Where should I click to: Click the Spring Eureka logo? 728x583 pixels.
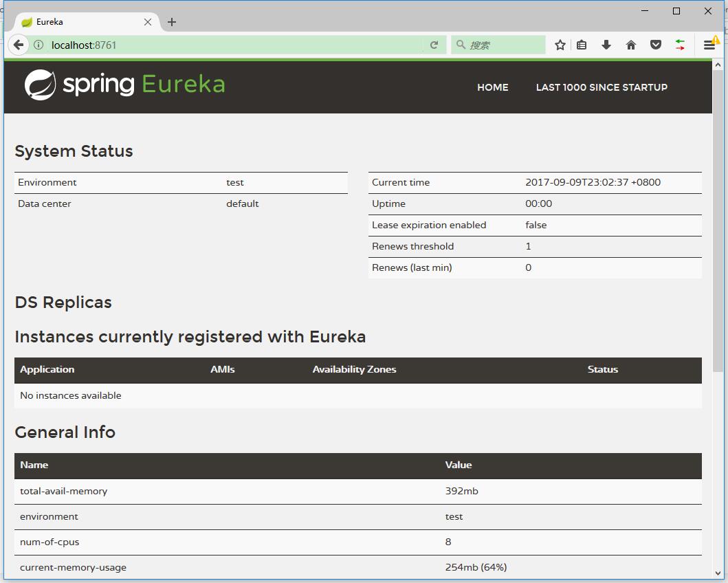[x=125, y=85]
